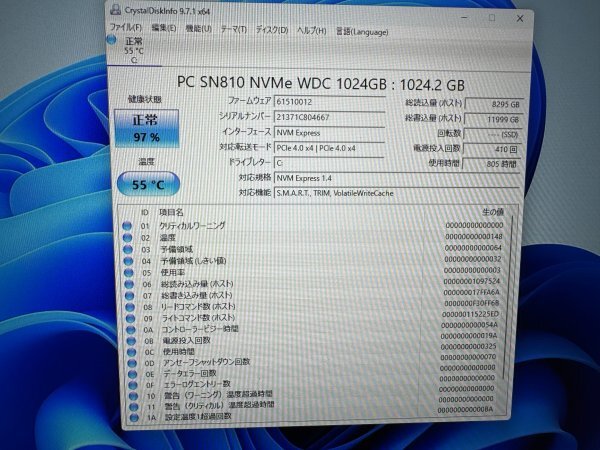Click the power on hours value 805 時間

pos(492,164)
